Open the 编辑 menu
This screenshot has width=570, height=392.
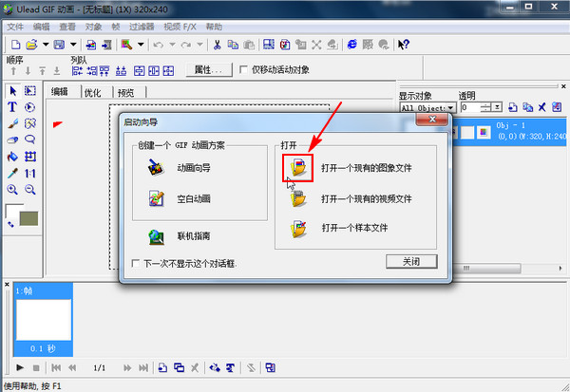pyautogui.click(x=41, y=27)
